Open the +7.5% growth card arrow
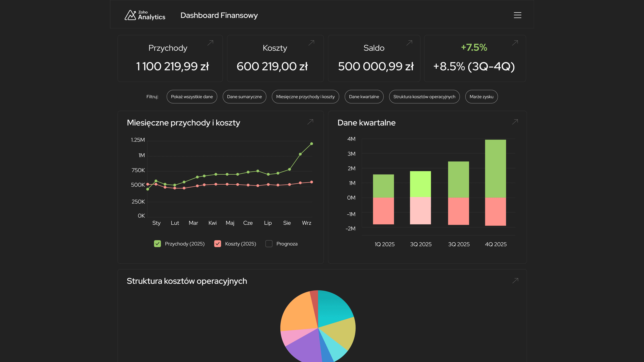The width and height of the screenshot is (644, 362). [515, 43]
